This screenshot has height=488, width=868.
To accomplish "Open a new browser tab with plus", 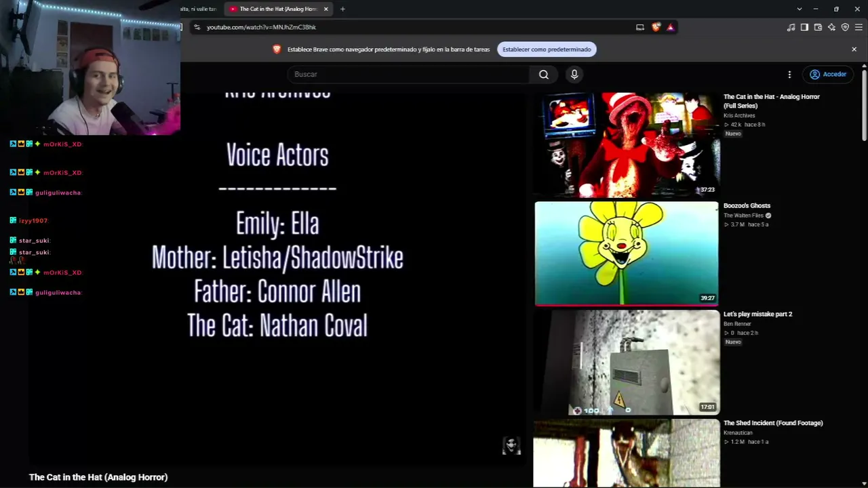I will point(342,9).
